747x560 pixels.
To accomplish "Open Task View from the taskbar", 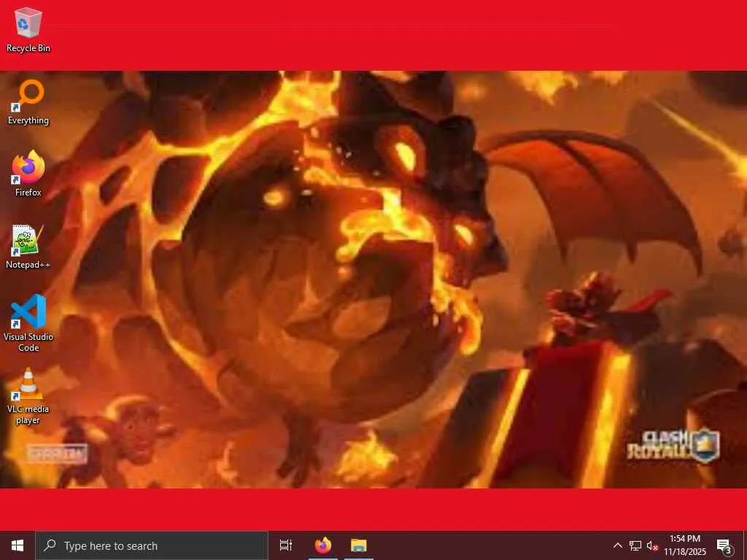I will (x=286, y=545).
